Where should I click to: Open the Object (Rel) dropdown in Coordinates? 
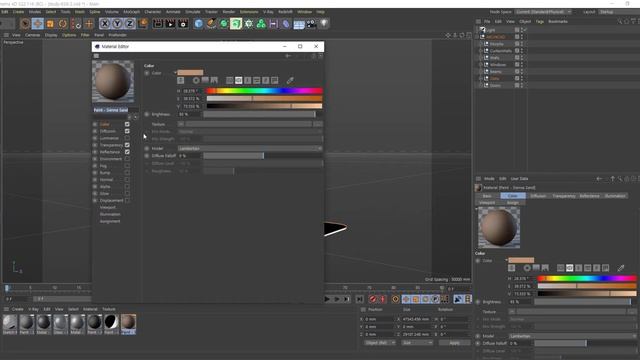click(380, 343)
